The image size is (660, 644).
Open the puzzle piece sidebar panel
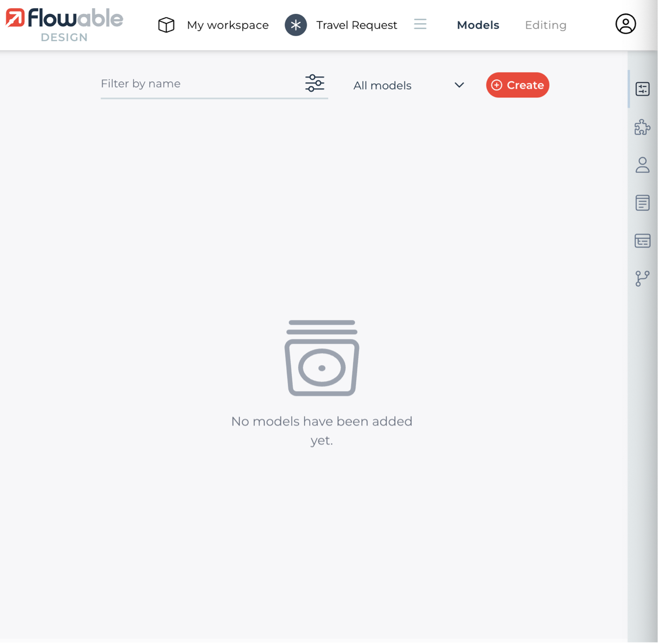[x=642, y=127]
